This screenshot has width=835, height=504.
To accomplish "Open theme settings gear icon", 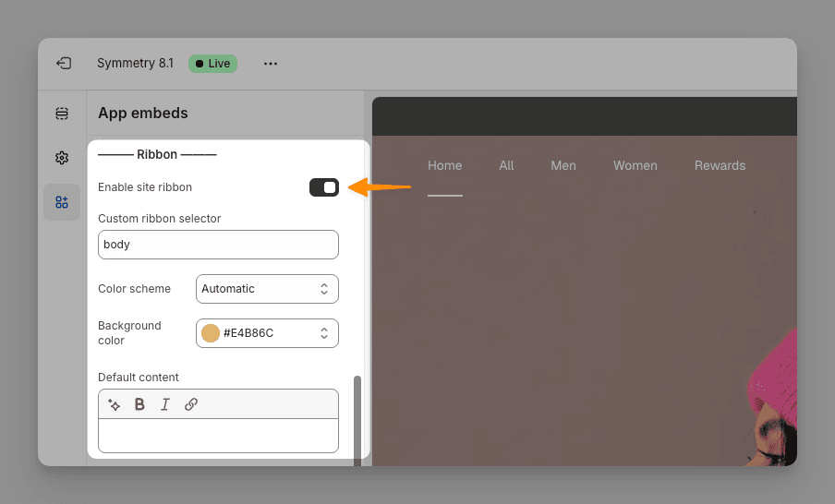I will click(x=62, y=158).
